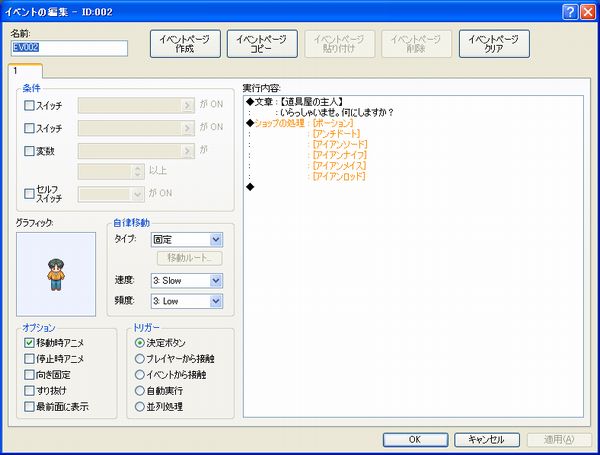The width and height of the screenshot is (600, 455).
Task: Select the プレイヤーから接触 trigger
Action: pos(140,359)
